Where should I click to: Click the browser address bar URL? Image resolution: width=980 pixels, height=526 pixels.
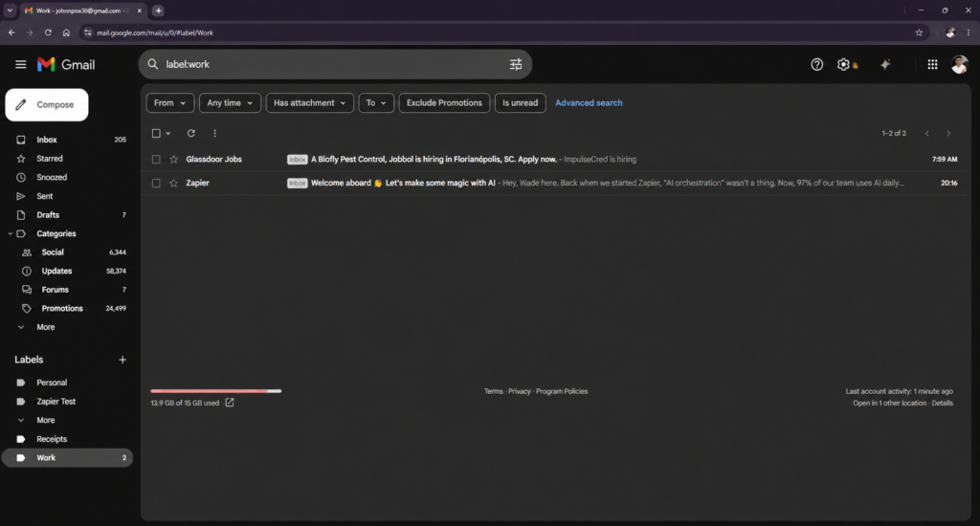(155, 33)
